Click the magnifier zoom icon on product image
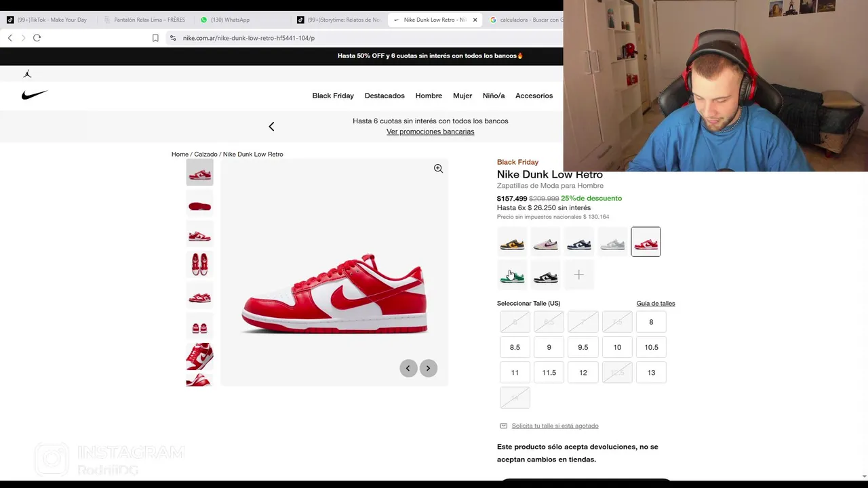This screenshot has width=868, height=488. 438,169
